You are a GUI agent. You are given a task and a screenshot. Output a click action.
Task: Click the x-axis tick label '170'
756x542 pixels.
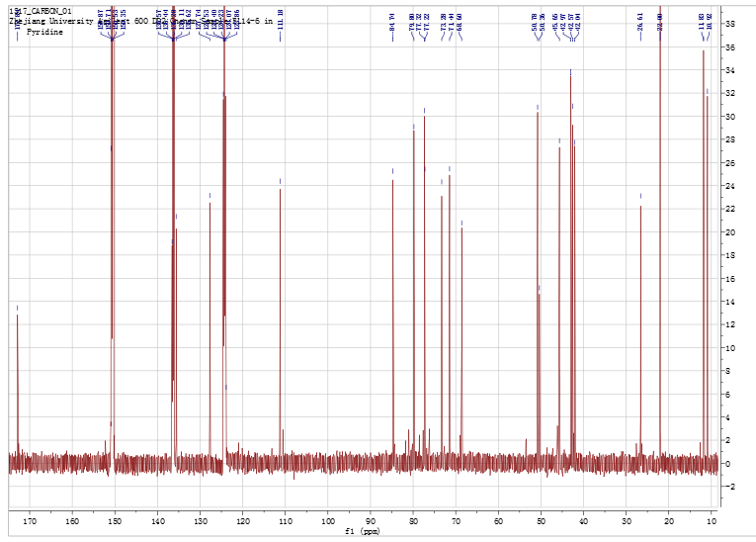click(30, 521)
